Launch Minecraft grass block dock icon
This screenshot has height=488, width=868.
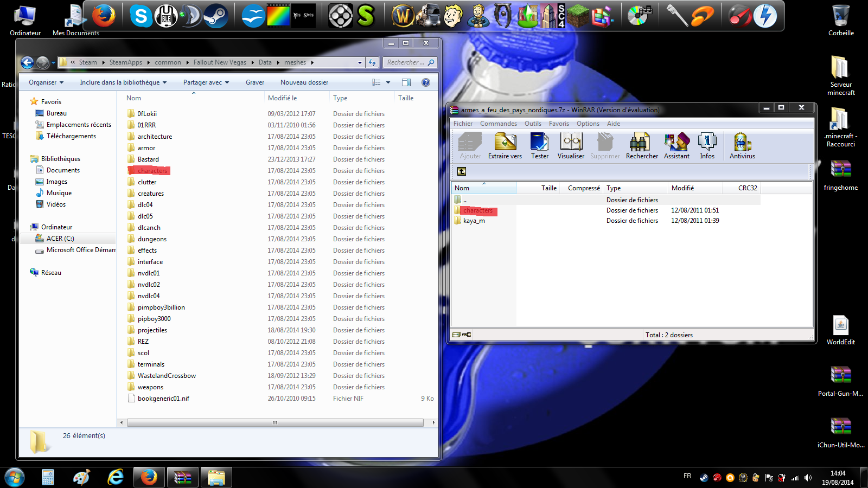[578, 16]
